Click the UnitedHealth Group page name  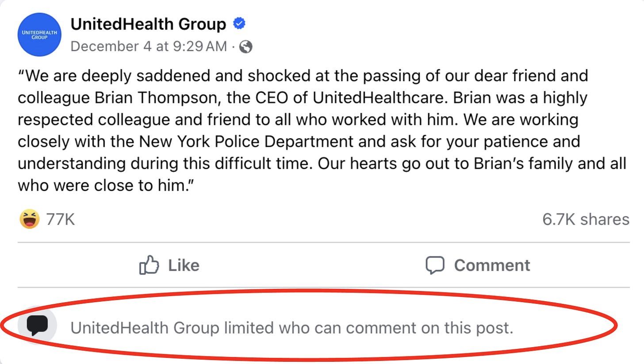click(x=149, y=24)
